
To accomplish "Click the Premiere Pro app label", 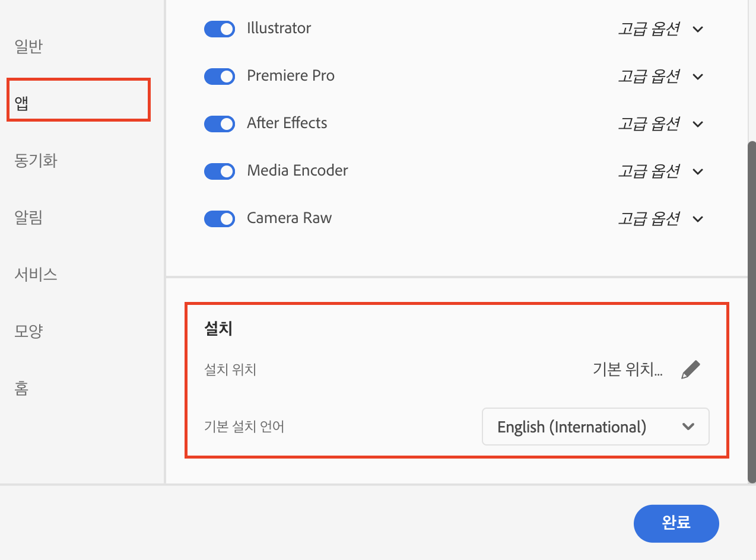I will pos(291,76).
